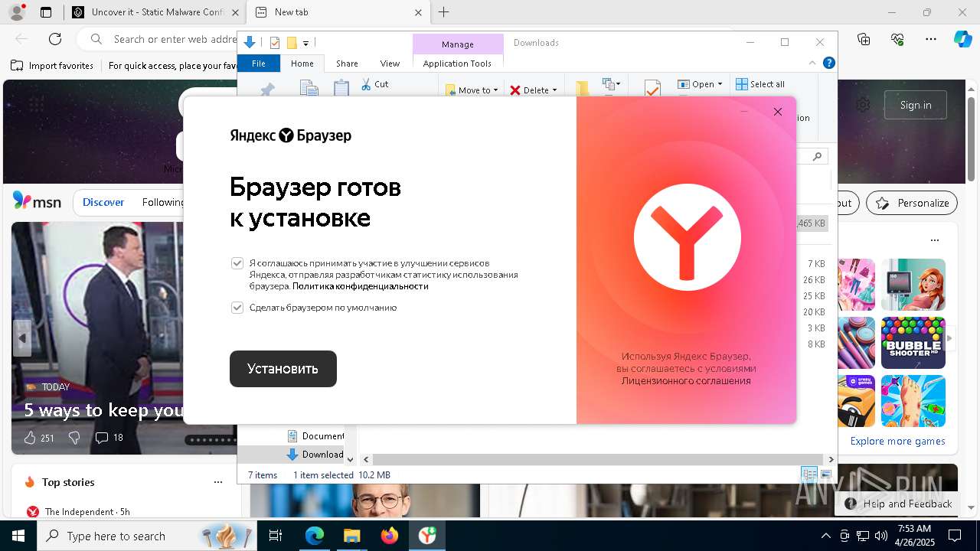Image resolution: width=980 pixels, height=551 pixels.
Task: Switch to Home ribbon tab in Explorer
Action: (302, 64)
